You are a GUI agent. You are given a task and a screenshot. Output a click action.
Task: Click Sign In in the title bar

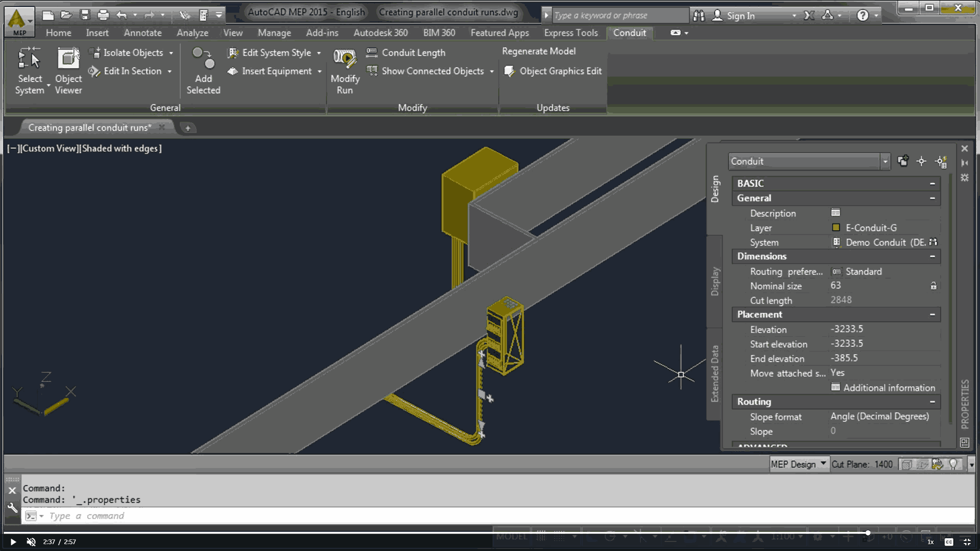(741, 16)
